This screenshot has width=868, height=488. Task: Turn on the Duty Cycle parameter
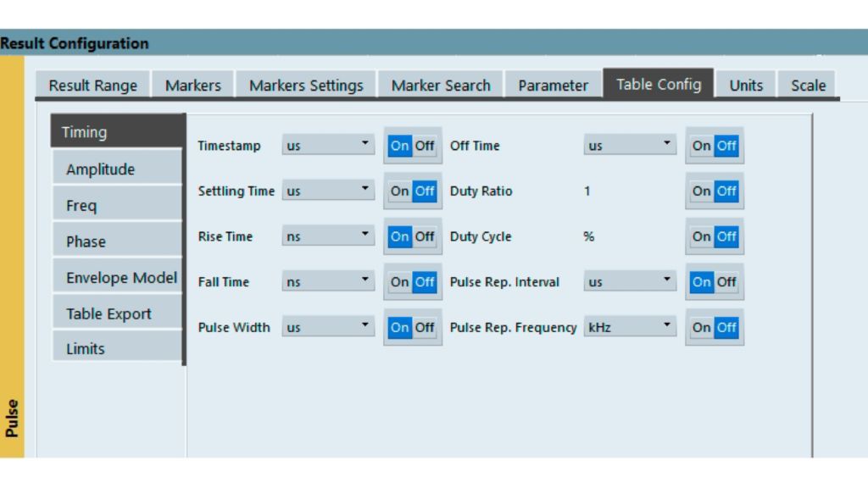click(x=701, y=236)
